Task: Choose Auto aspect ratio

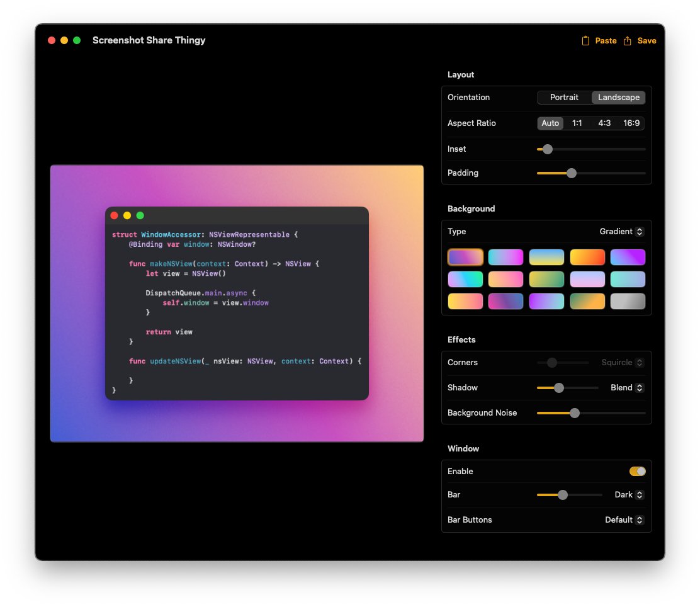Action: tap(550, 123)
